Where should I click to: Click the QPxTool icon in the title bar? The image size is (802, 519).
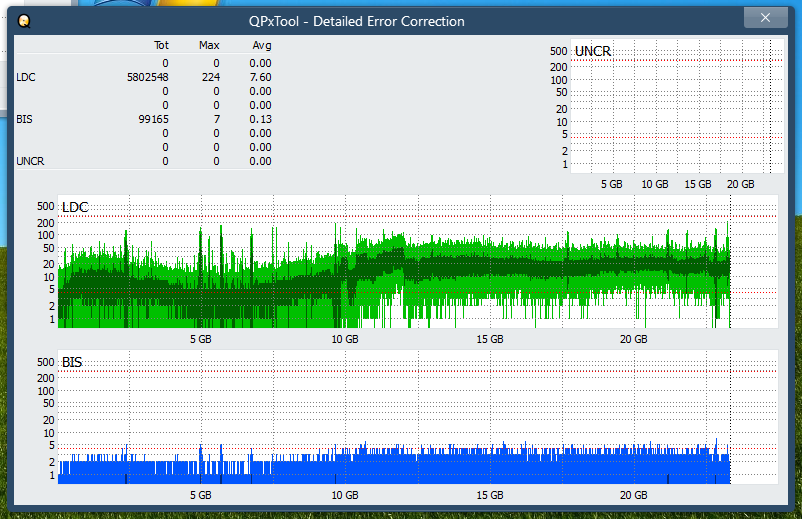(x=24, y=21)
